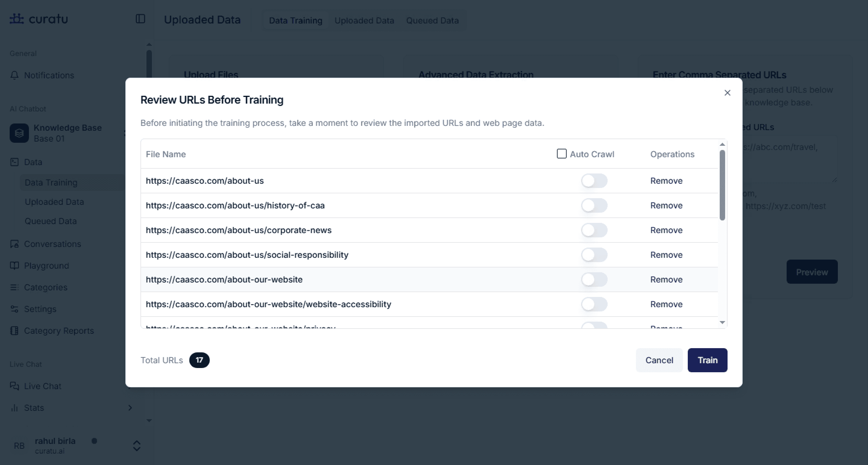Screen dimensions: 868x465
Task: Switch to the Uploaded Data tab
Action: (364, 20)
